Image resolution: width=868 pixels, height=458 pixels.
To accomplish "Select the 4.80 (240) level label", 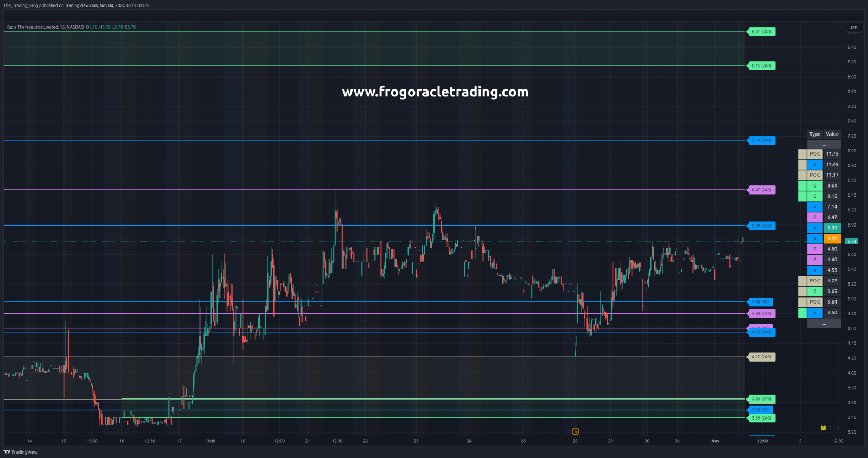I will pos(762,313).
